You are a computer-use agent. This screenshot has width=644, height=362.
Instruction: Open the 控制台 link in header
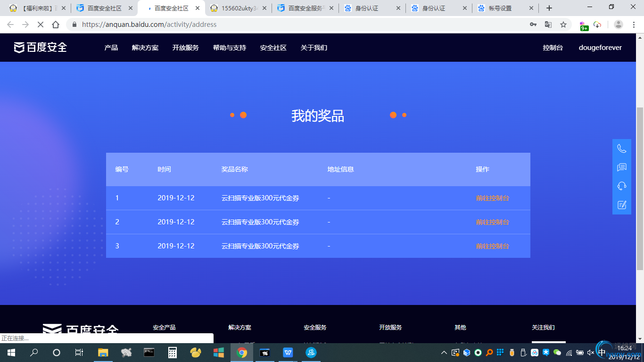[x=553, y=48]
